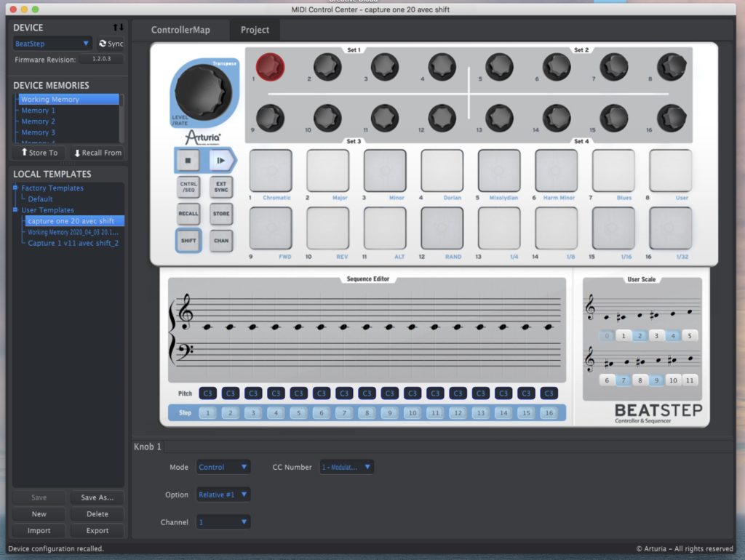The height and width of the screenshot is (560, 745).
Task: Click the Store To button
Action: coord(39,153)
